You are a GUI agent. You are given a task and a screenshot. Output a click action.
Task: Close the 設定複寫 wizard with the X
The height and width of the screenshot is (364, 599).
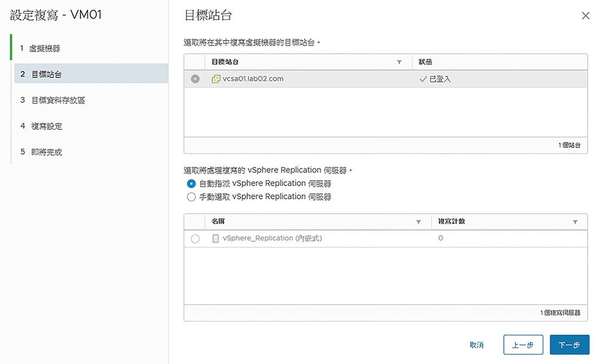click(x=585, y=16)
